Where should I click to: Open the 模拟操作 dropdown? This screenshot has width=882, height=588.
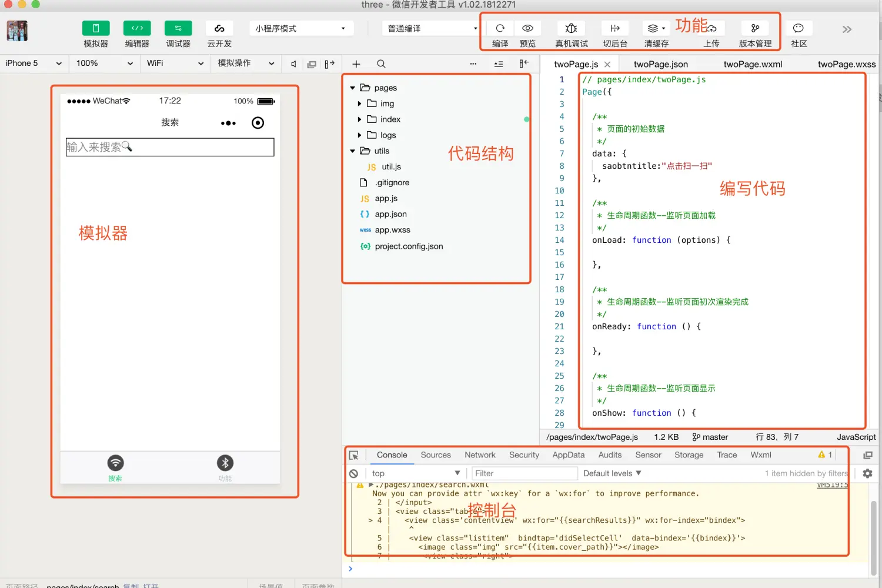246,63
